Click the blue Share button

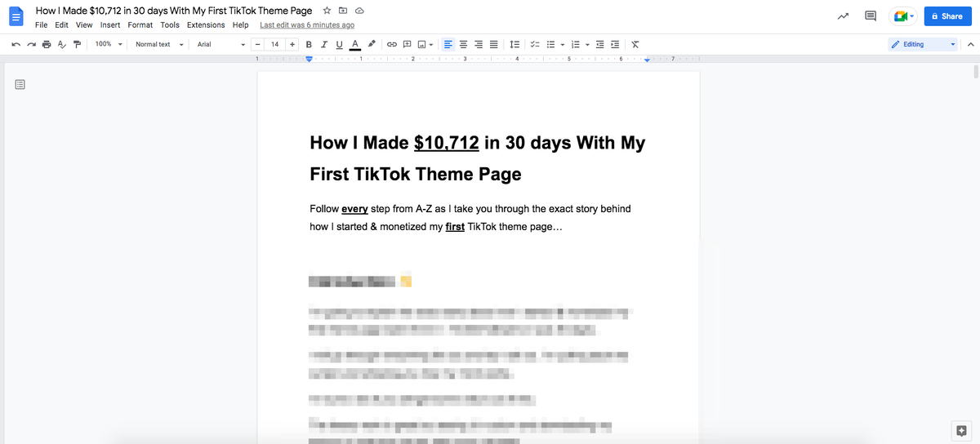pos(947,16)
